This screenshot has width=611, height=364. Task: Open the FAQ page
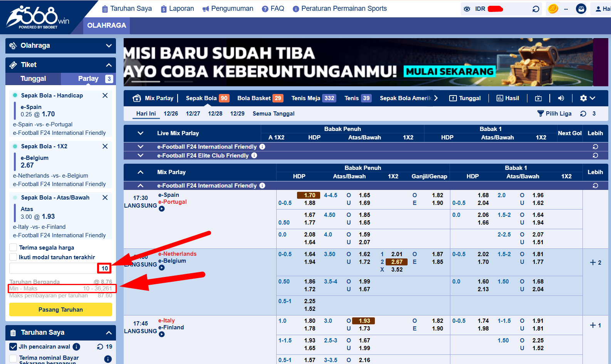273,8
